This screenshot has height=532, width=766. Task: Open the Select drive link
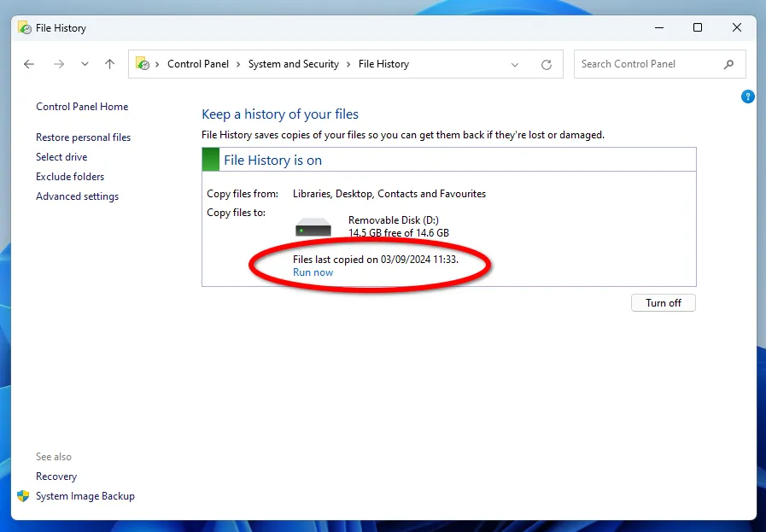61,157
